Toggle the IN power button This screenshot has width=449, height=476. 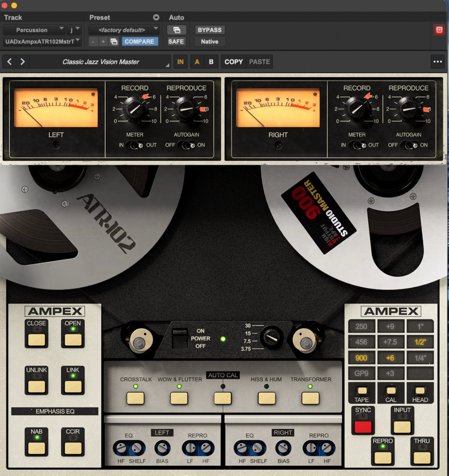point(180,62)
